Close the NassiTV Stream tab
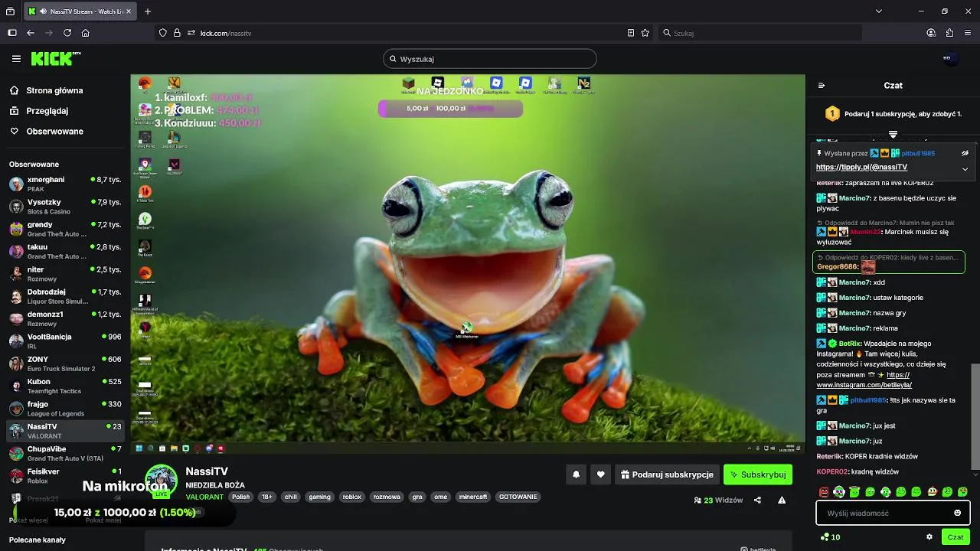Screen dimensions: 980x551 click(x=129, y=11)
